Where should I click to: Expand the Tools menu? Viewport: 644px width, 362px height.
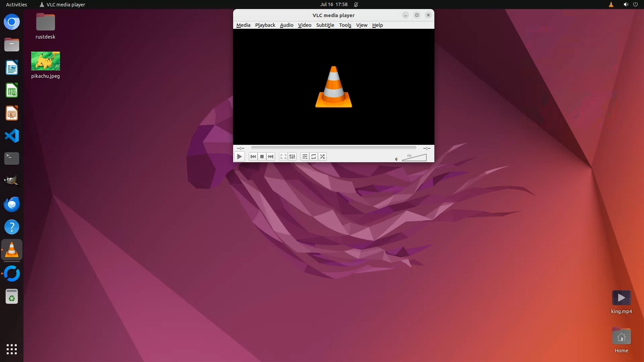click(x=345, y=25)
